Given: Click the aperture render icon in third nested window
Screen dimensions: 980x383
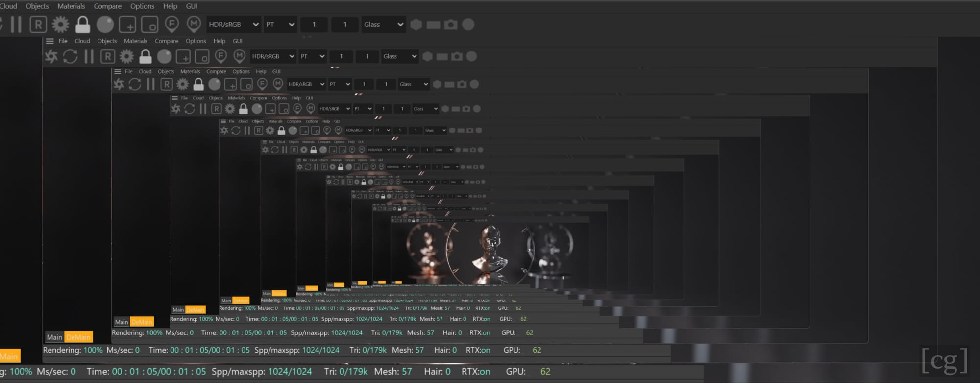Looking at the screenshot, I should (x=119, y=84).
